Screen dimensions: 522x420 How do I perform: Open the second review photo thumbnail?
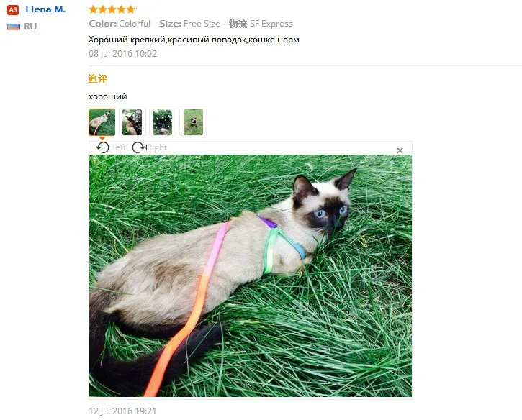tap(132, 122)
